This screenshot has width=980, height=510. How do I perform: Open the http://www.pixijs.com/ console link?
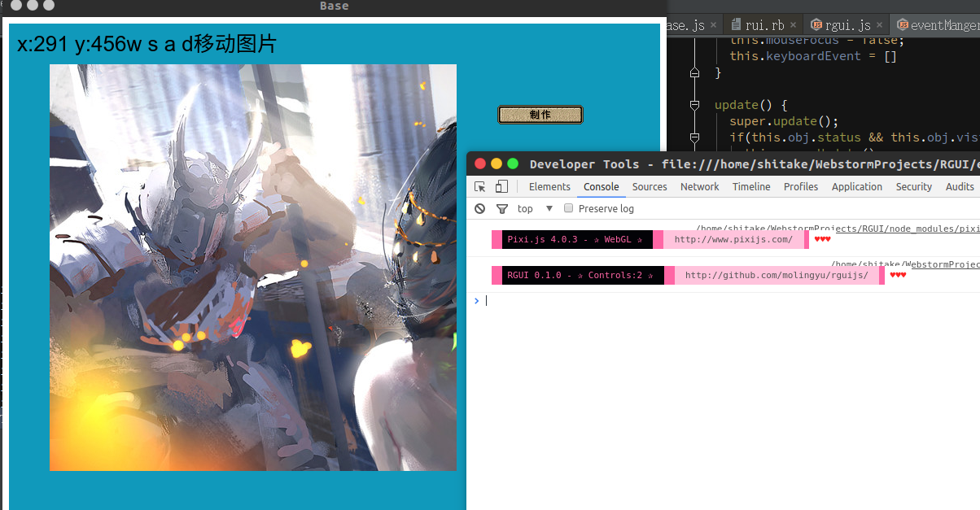pos(733,239)
